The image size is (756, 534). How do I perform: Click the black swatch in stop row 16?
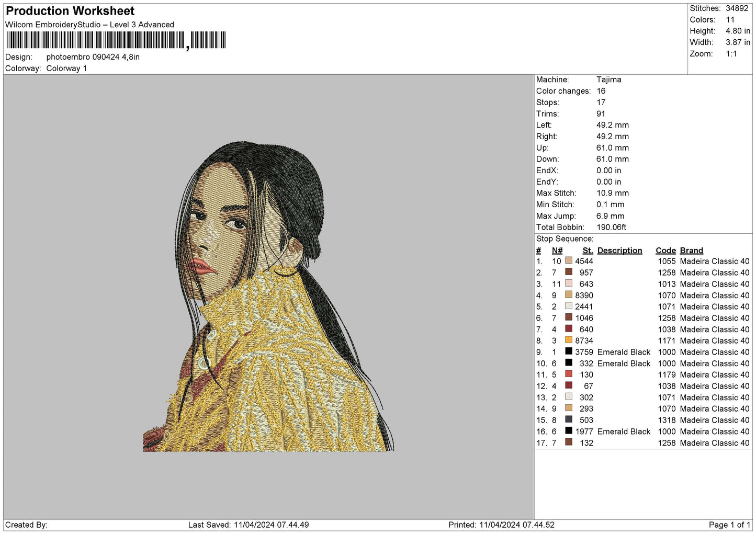click(x=569, y=431)
